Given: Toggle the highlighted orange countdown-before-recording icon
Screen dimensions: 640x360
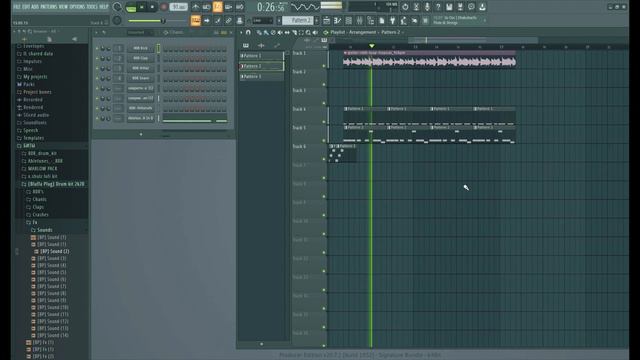Looking at the screenshot, I should click(217, 7).
